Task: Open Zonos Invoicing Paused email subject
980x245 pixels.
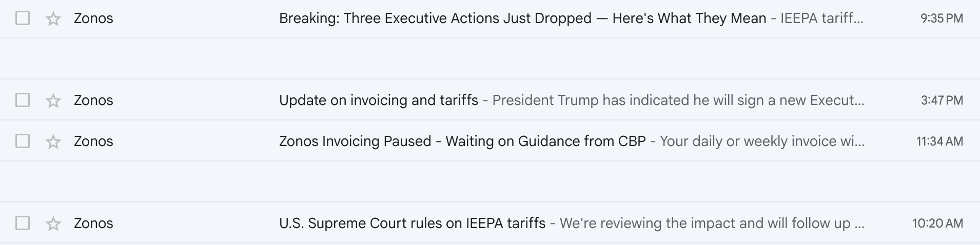Action: point(462,141)
